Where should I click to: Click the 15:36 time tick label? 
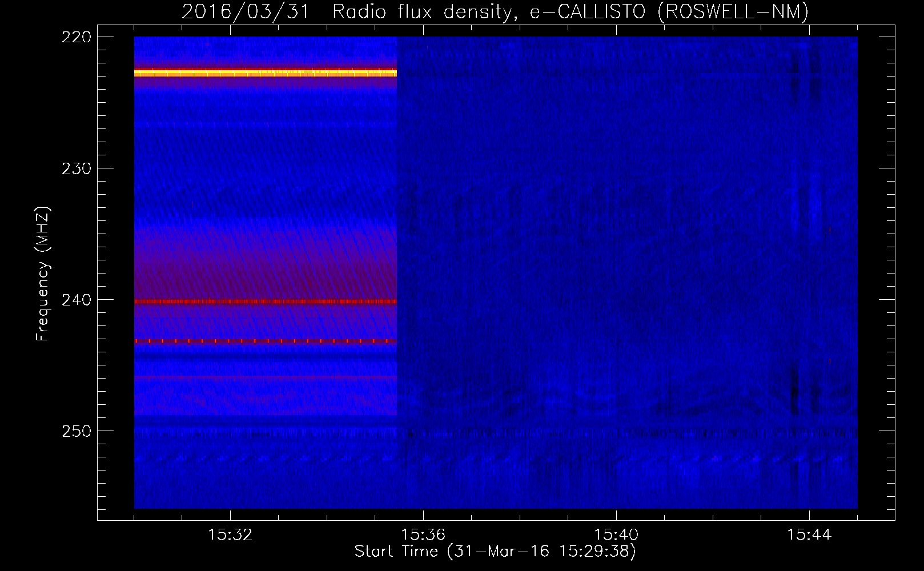click(x=423, y=535)
